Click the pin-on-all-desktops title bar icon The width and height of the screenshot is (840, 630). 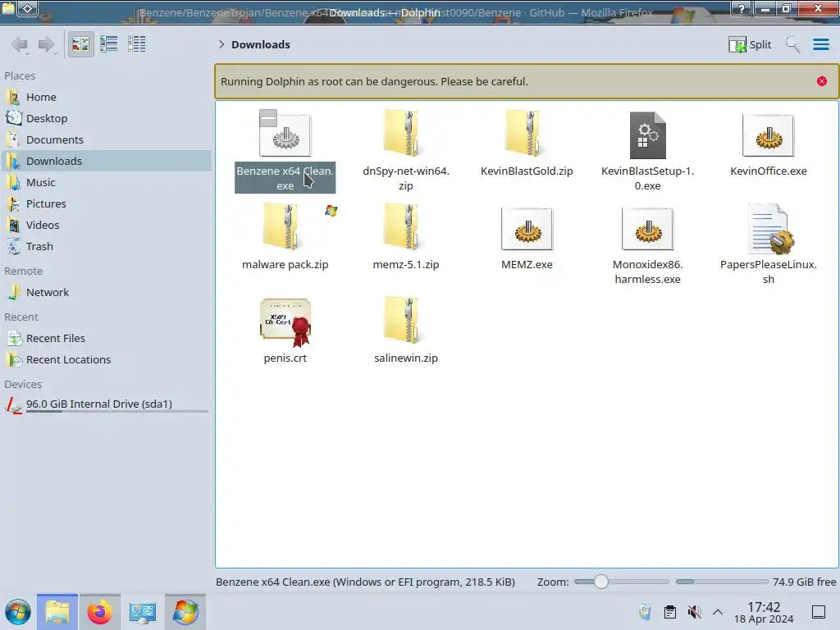(28, 8)
